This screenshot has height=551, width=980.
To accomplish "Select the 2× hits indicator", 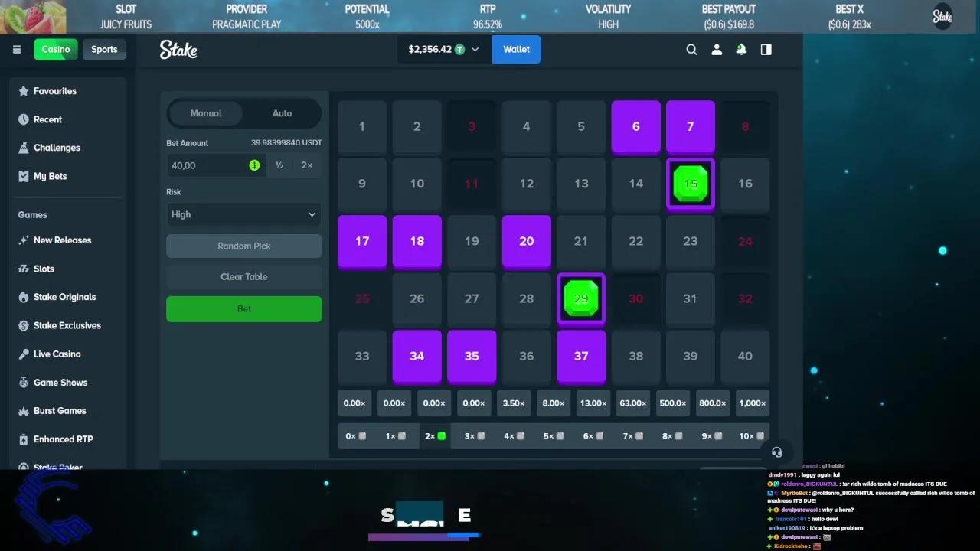I will [x=434, y=436].
